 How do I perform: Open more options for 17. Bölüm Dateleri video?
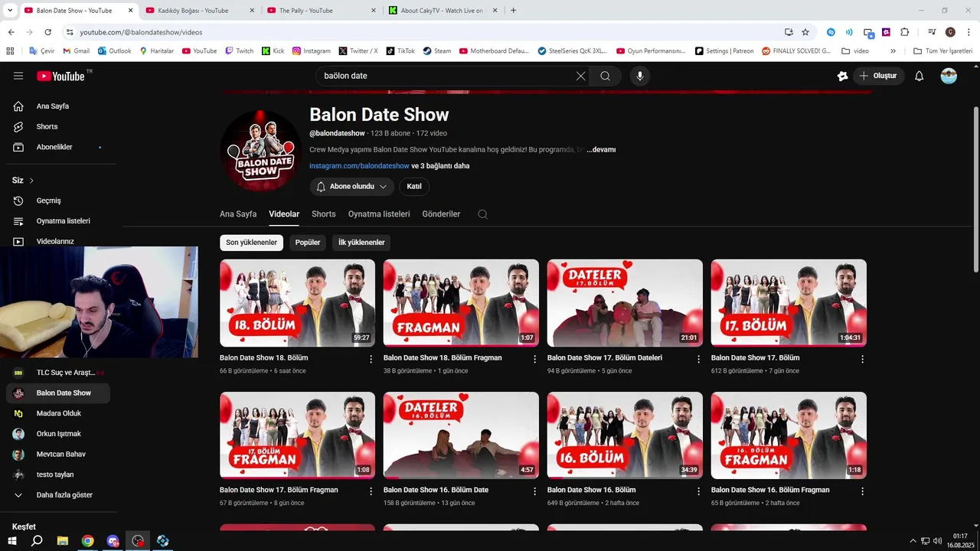coord(698,359)
